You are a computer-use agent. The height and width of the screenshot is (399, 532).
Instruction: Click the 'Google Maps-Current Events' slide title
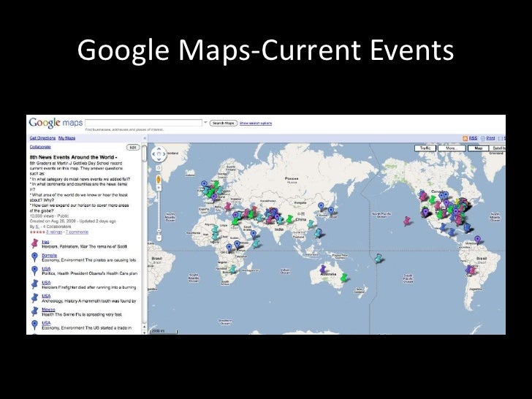tap(266, 50)
